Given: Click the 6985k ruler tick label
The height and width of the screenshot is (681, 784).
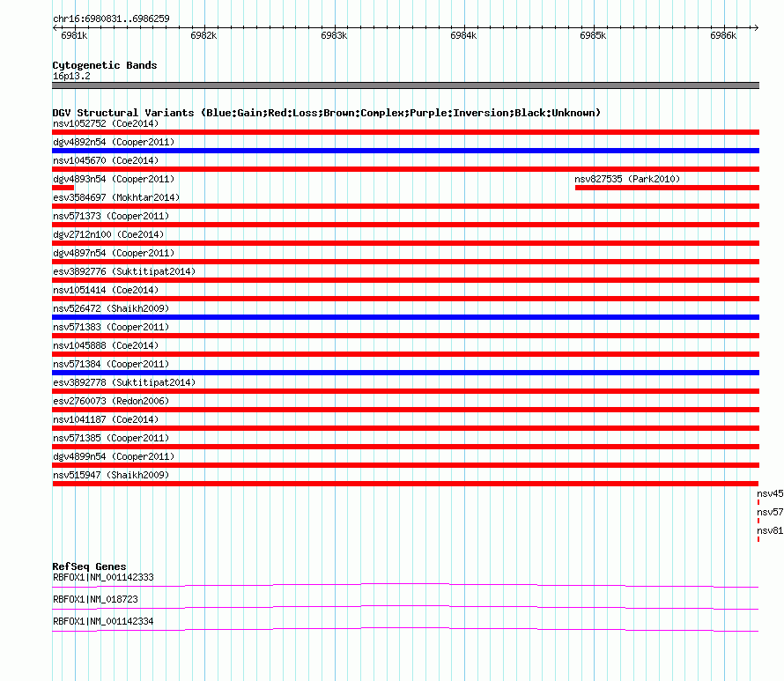Looking at the screenshot, I should pos(593,35).
